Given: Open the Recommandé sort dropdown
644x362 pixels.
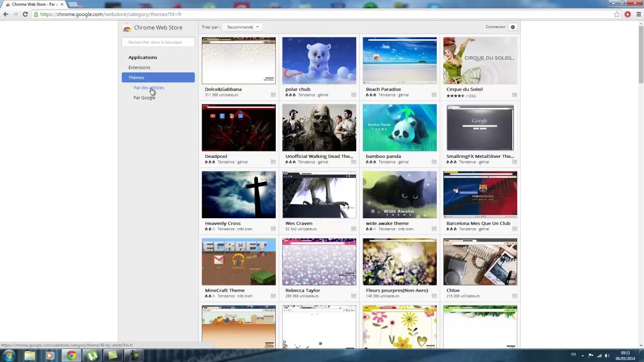Looking at the screenshot, I should 243,27.
